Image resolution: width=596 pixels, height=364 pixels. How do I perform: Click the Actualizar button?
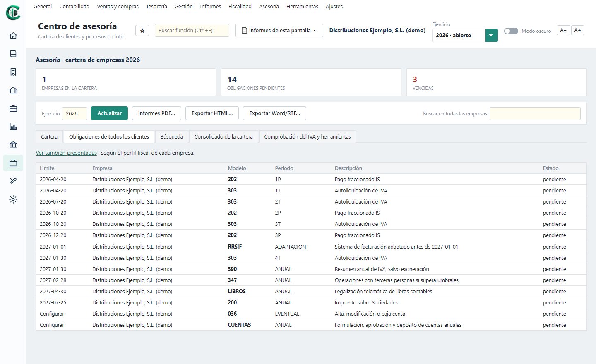tap(109, 113)
